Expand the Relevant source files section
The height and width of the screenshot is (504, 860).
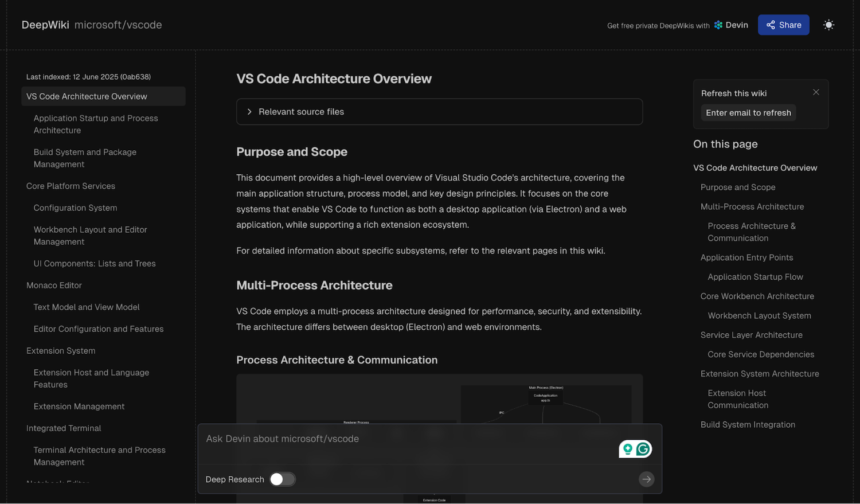(x=439, y=112)
